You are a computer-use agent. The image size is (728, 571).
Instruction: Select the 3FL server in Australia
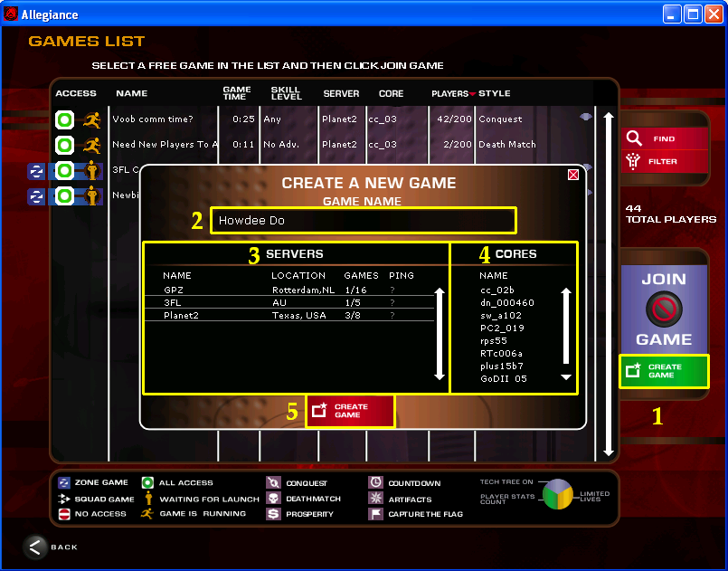click(x=280, y=302)
